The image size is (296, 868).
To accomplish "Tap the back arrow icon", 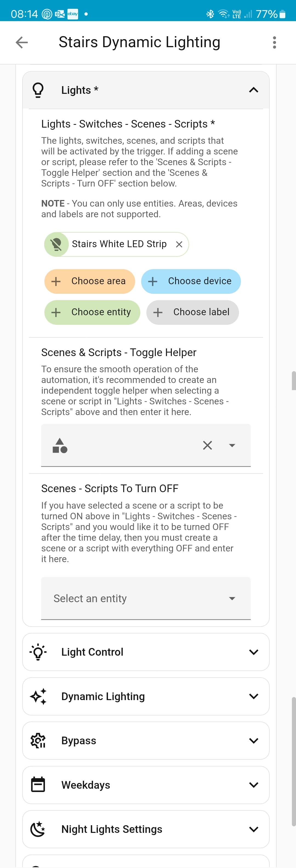I will point(22,43).
